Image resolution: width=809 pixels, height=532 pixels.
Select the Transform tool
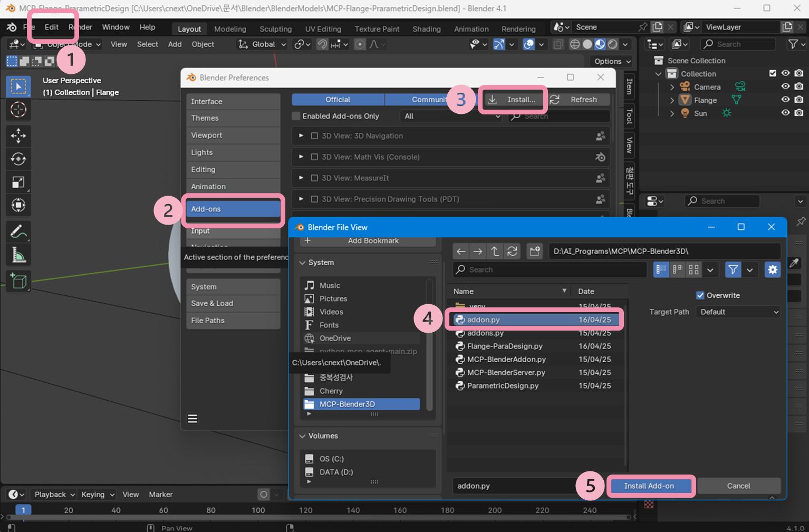18,205
